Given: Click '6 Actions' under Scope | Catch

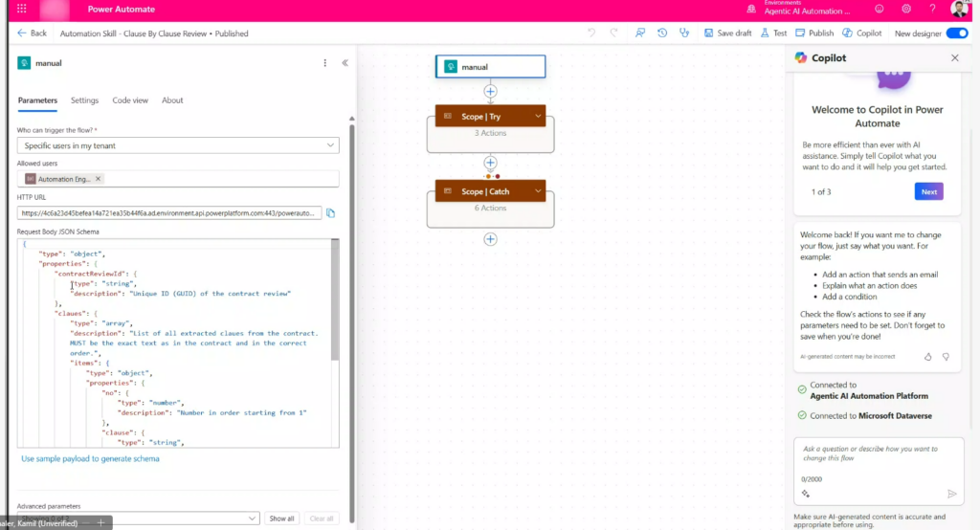Looking at the screenshot, I should pos(491,209).
